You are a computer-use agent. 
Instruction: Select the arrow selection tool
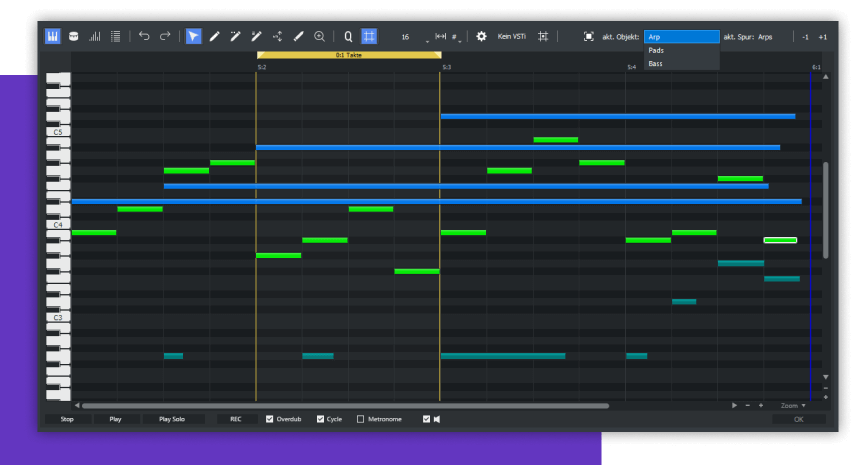point(193,36)
